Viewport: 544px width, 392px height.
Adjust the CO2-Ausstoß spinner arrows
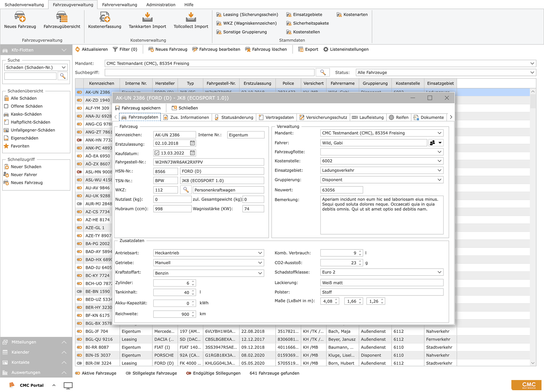pos(360,263)
